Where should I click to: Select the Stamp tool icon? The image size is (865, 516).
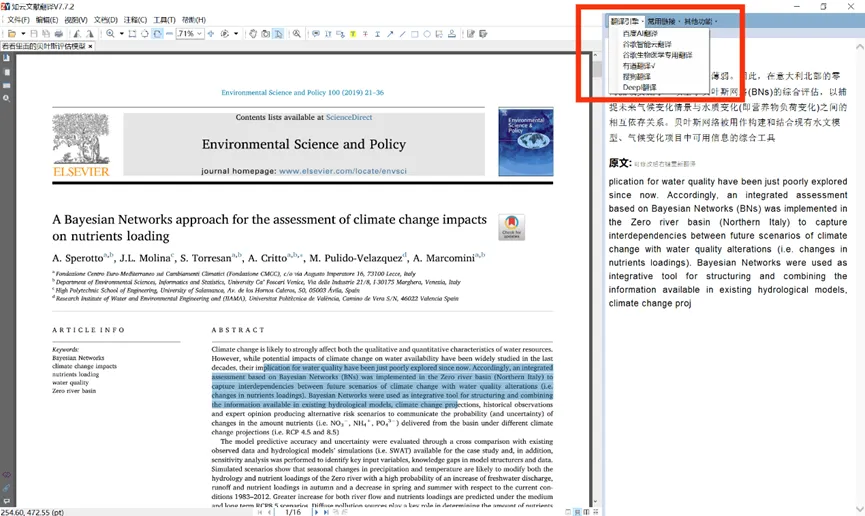point(452,34)
